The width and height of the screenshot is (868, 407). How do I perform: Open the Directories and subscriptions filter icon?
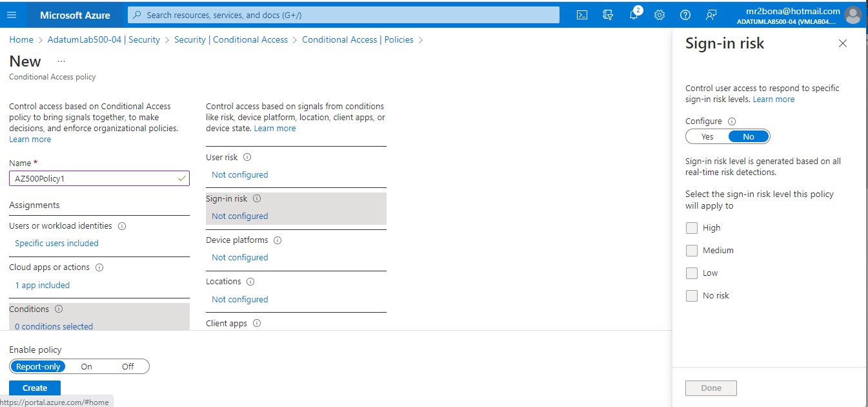coord(607,14)
